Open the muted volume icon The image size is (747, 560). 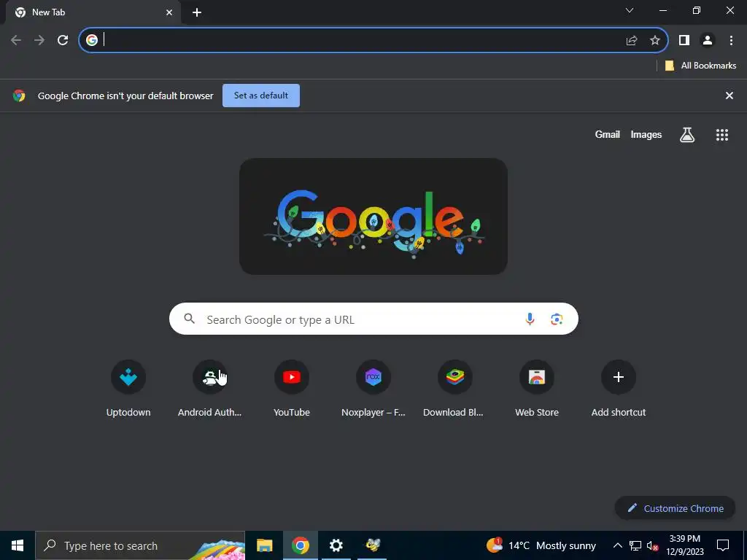653,545
